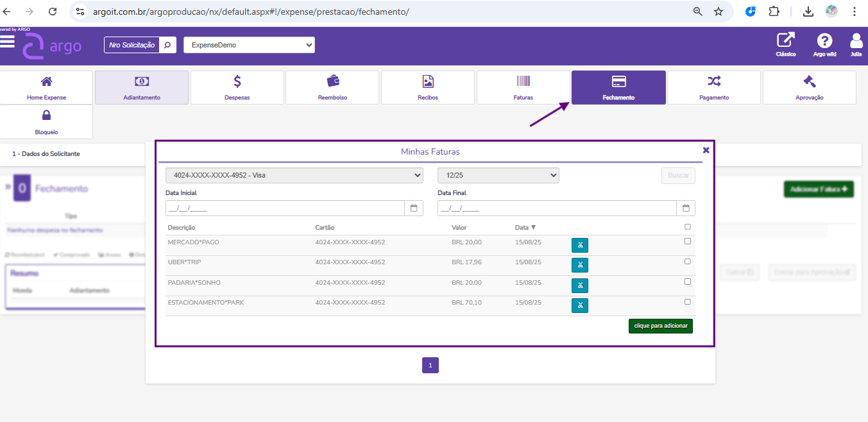The width and height of the screenshot is (868, 422).
Task: Switch to the Despesas tab
Action: click(237, 87)
